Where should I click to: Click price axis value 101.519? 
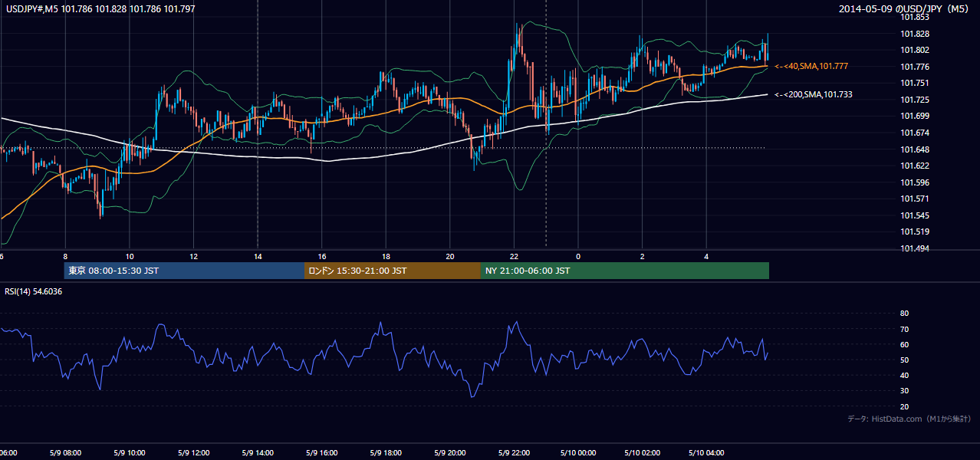[914, 232]
